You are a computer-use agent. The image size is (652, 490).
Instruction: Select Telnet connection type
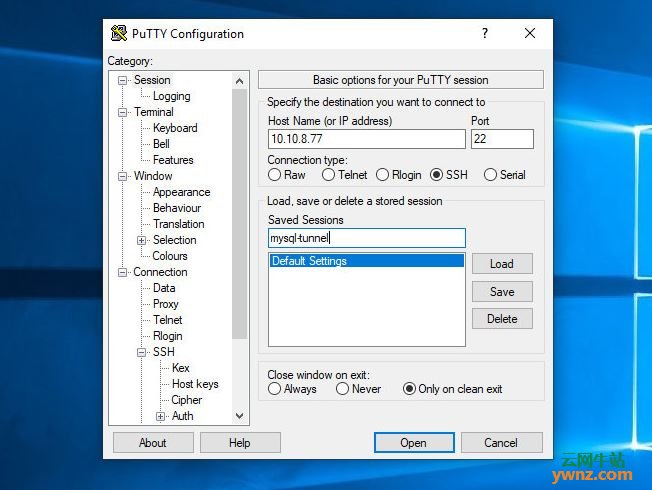tap(328, 175)
